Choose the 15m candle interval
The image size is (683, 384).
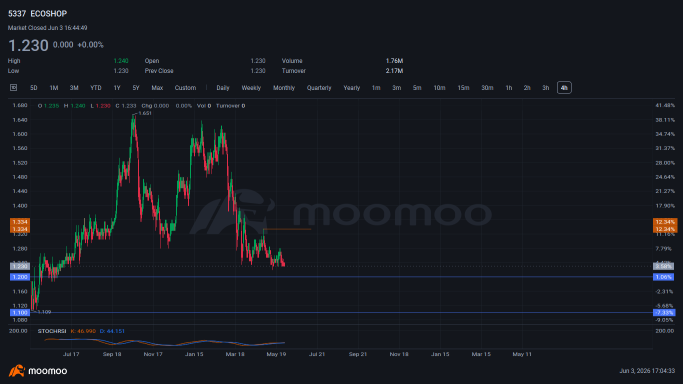(463, 88)
